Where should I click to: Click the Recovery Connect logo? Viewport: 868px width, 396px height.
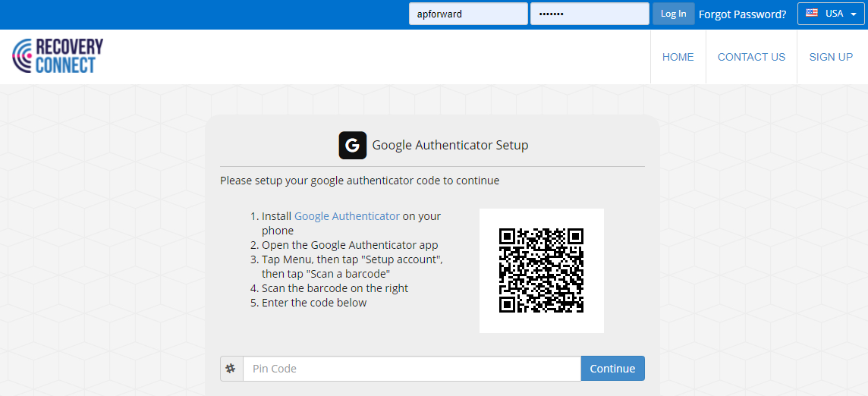click(58, 56)
